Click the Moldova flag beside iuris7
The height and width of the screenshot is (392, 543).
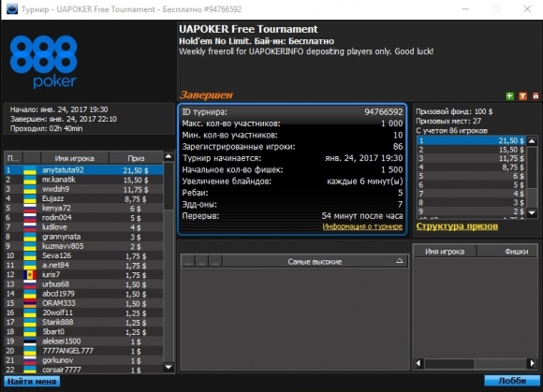pyautogui.click(x=30, y=275)
